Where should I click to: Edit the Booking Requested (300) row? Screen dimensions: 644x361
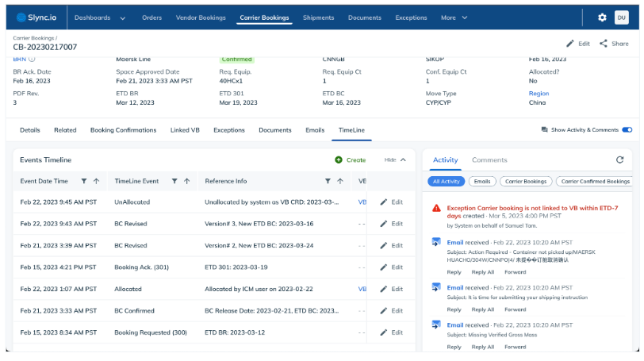(x=392, y=332)
